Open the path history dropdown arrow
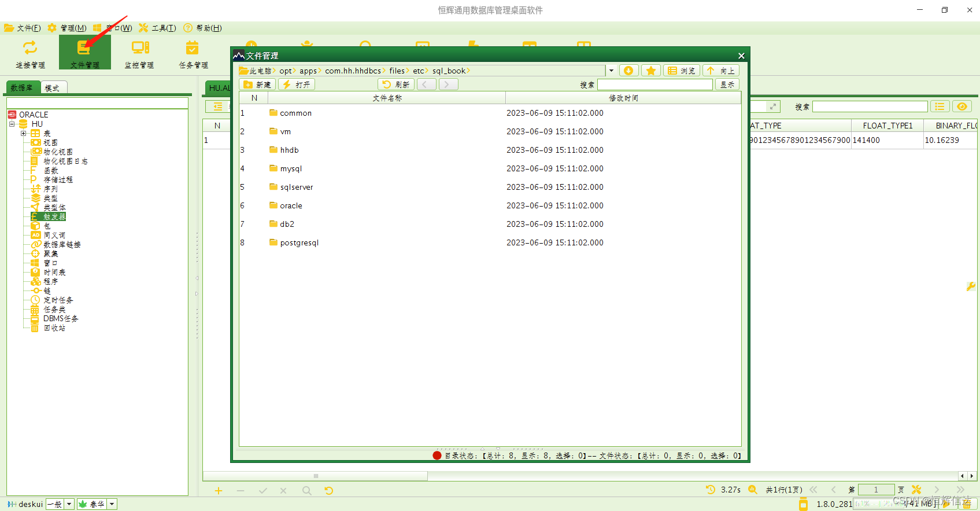This screenshot has width=980, height=511. tap(611, 71)
